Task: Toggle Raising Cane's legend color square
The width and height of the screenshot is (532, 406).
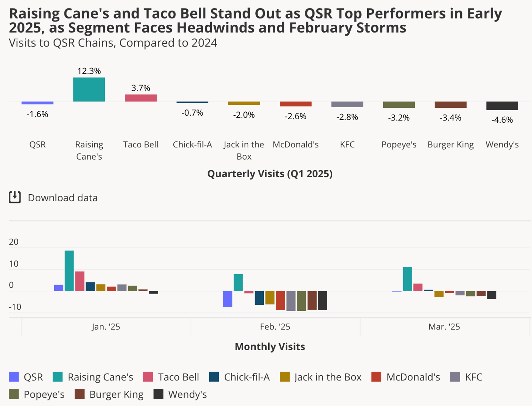Action: tap(58, 377)
